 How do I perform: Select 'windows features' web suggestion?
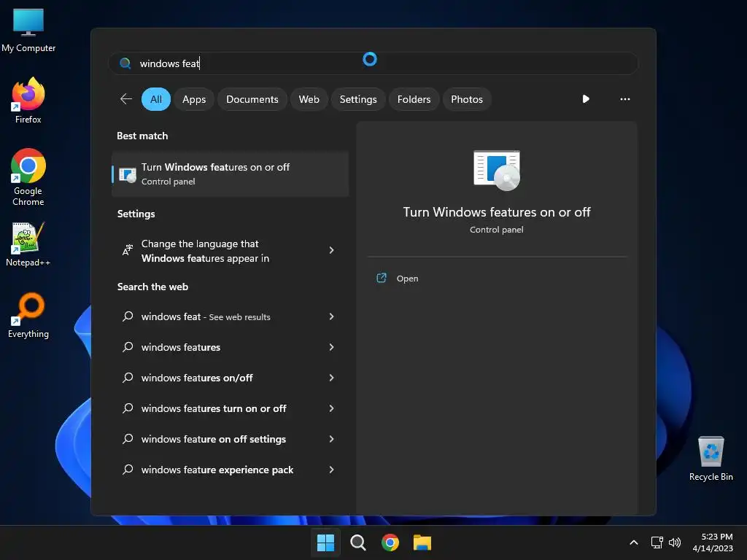point(230,347)
